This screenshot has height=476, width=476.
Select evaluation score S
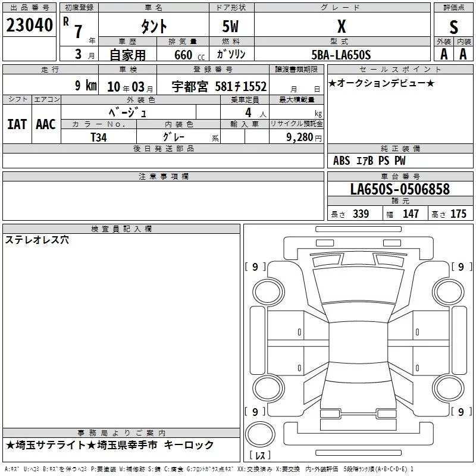(x=453, y=27)
